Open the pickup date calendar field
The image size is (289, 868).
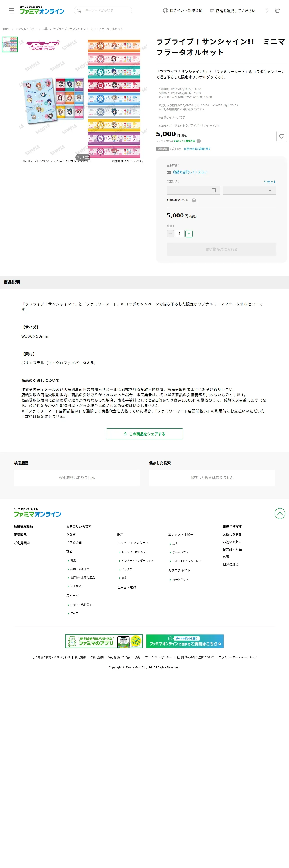(x=193, y=190)
